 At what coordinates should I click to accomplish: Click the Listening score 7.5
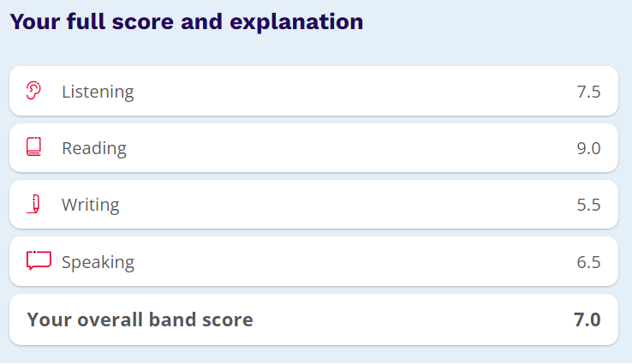[x=588, y=92]
